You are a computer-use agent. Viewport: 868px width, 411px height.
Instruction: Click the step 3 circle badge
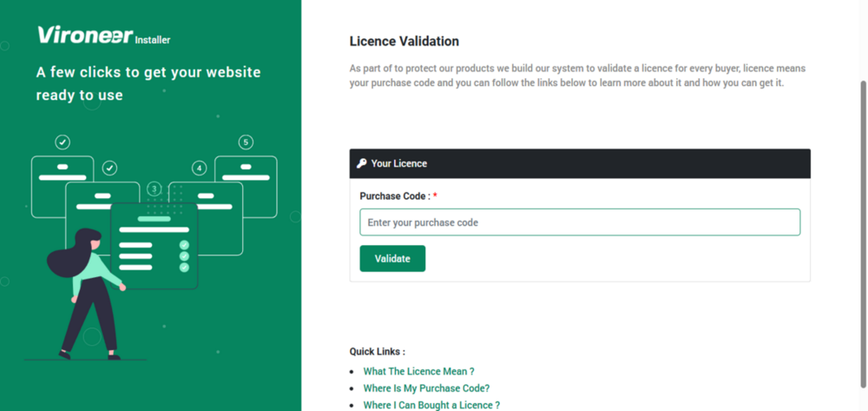click(x=155, y=189)
